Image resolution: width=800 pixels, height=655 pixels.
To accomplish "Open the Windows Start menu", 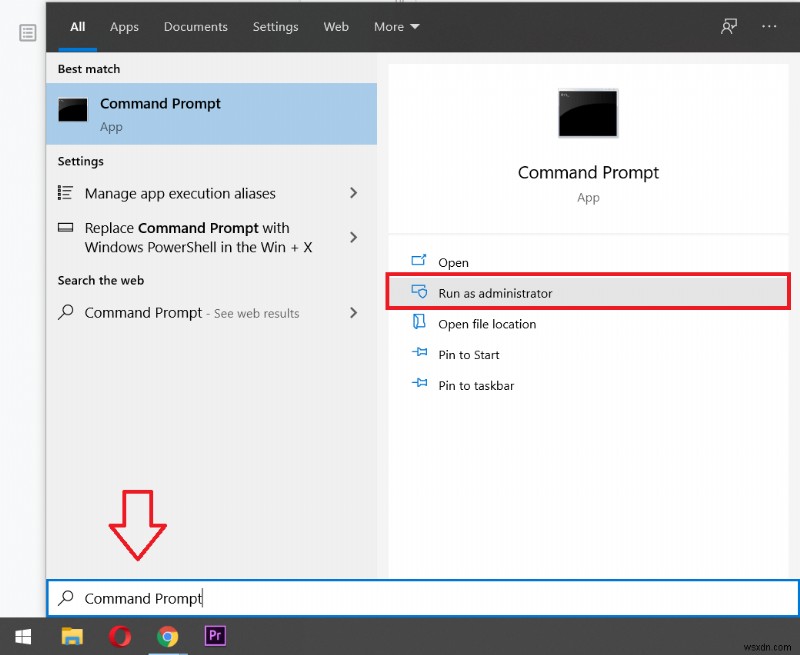I will point(22,636).
